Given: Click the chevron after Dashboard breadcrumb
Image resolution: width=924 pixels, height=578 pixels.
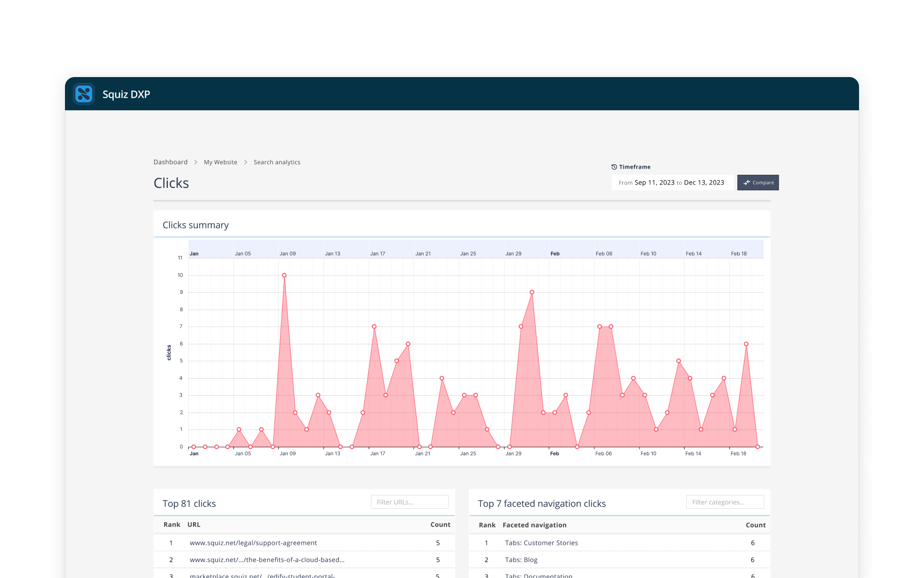Looking at the screenshot, I should coord(196,162).
